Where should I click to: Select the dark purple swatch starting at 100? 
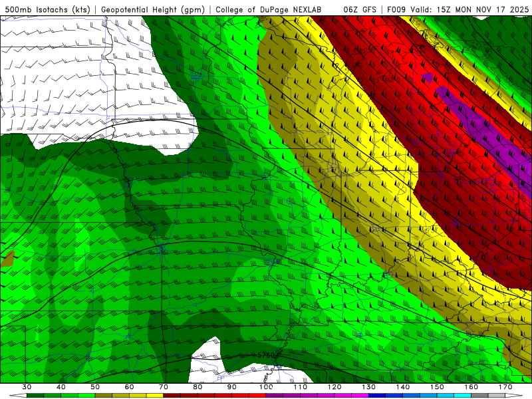pyautogui.click(x=275, y=396)
